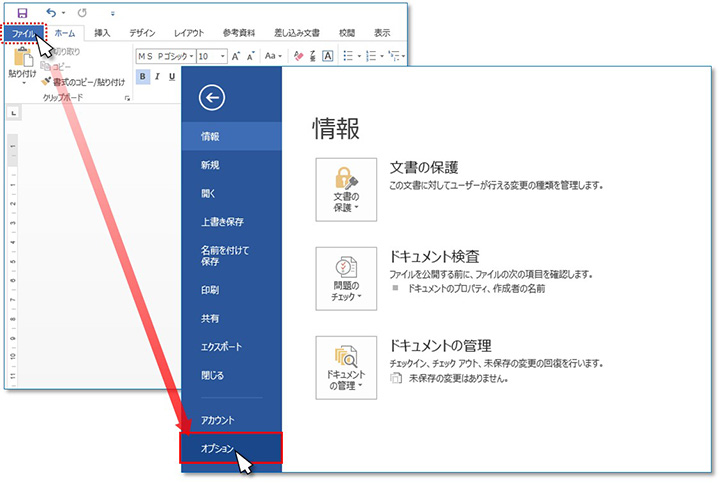This screenshot has height=483, width=720.
Task: Click 書式のコピー/貼り付け format painter
Action: 83,82
